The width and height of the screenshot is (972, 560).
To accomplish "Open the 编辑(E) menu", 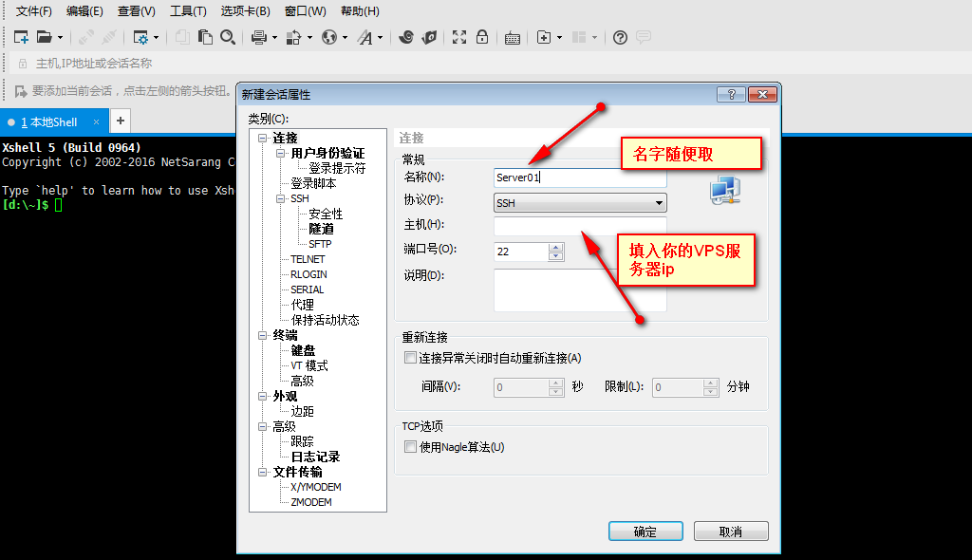I will click(84, 11).
